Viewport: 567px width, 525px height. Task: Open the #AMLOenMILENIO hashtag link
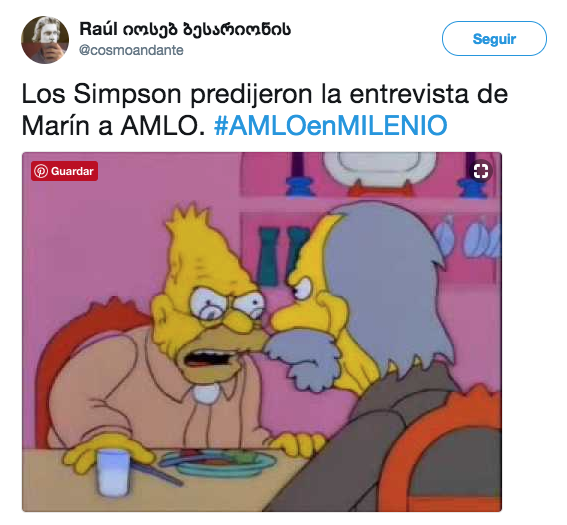[x=331, y=125]
